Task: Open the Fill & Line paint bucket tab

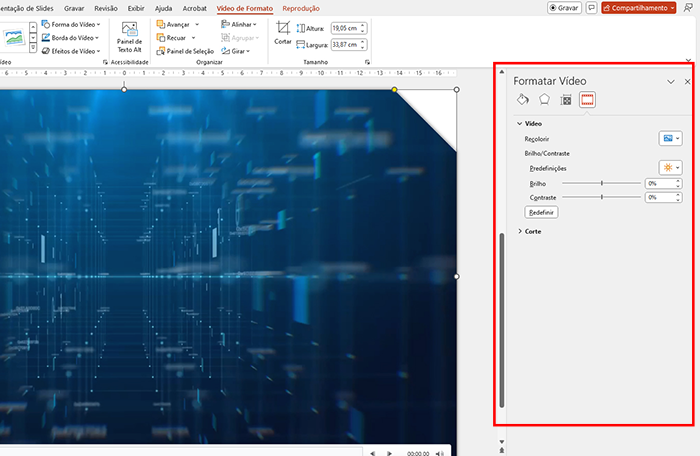Action: pyautogui.click(x=521, y=100)
